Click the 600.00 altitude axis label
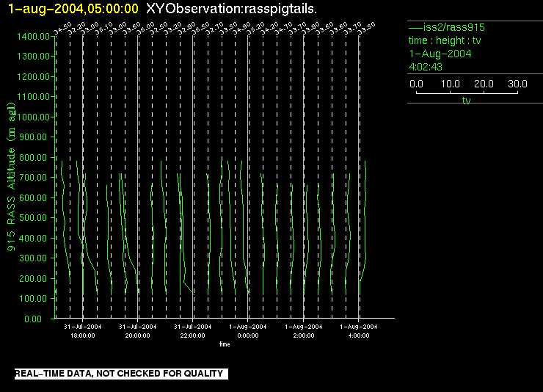This screenshot has width=543, height=392. click(x=33, y=197)
